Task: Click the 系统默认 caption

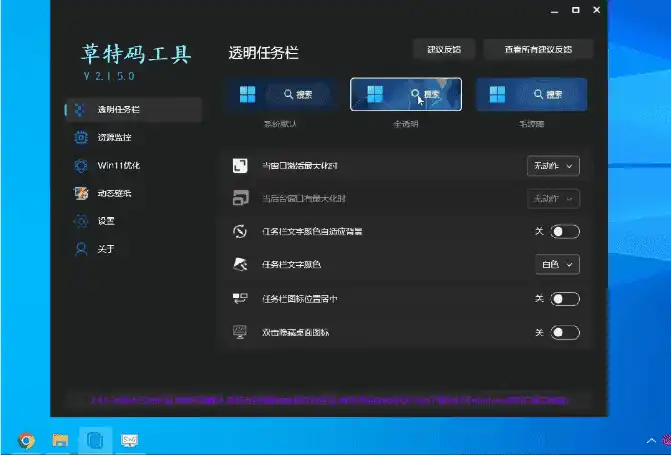Action: click(x=280, y=124)
